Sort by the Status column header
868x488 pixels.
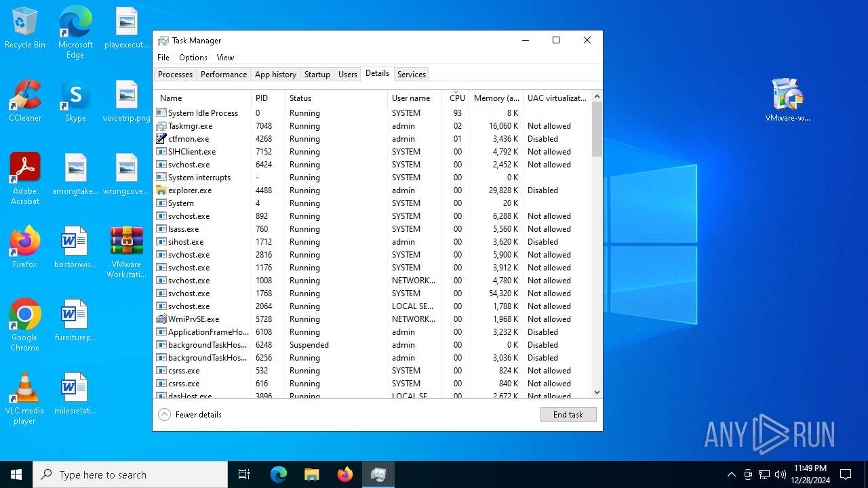[336, 98]
